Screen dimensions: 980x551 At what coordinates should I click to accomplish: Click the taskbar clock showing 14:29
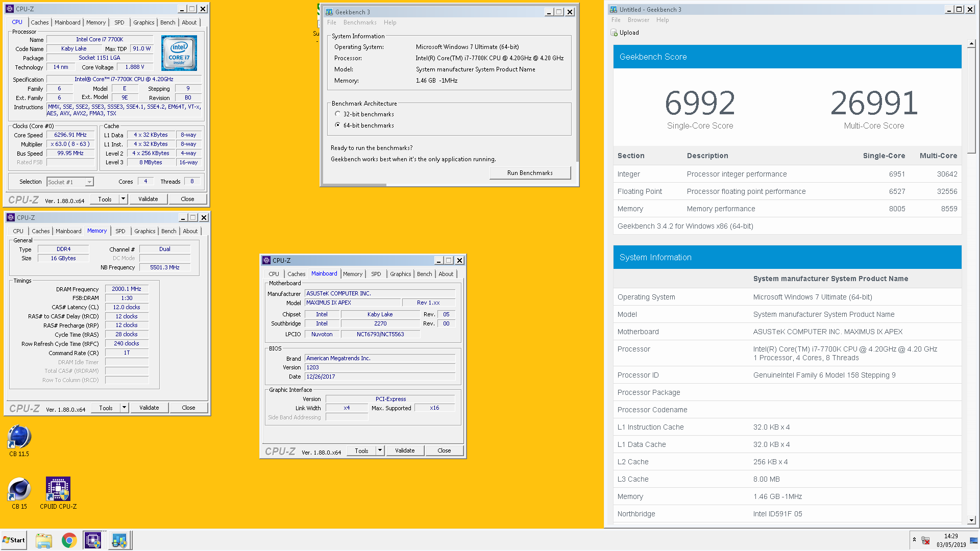[x=951, y=540]
